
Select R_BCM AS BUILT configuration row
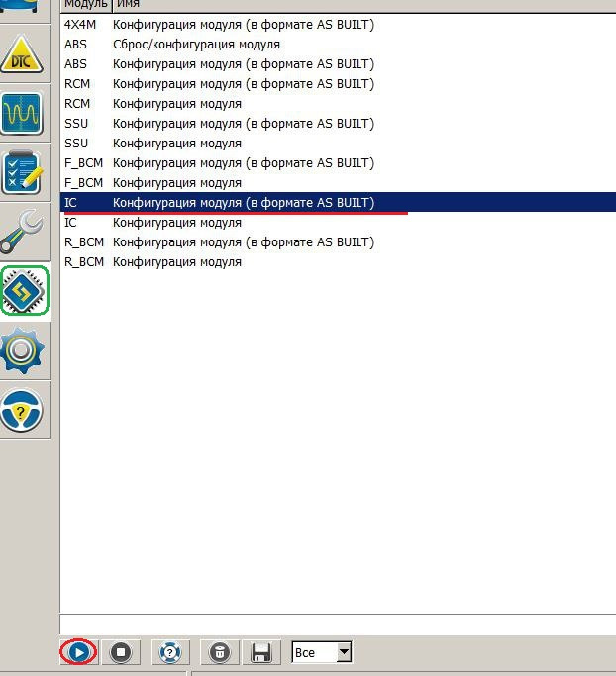tap(338, 242)
